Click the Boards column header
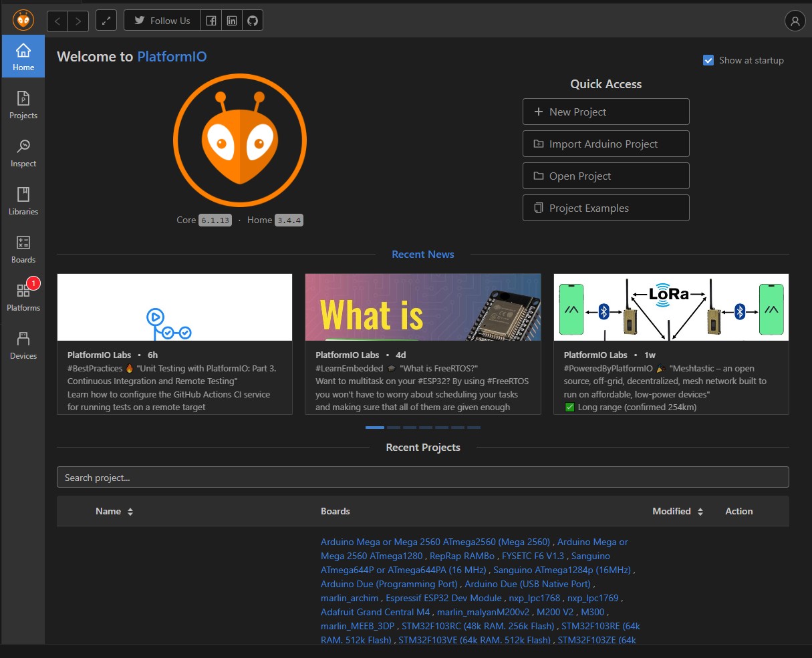Image resolution: width=812 pixels, height=658 pixels. click(335, 511)
